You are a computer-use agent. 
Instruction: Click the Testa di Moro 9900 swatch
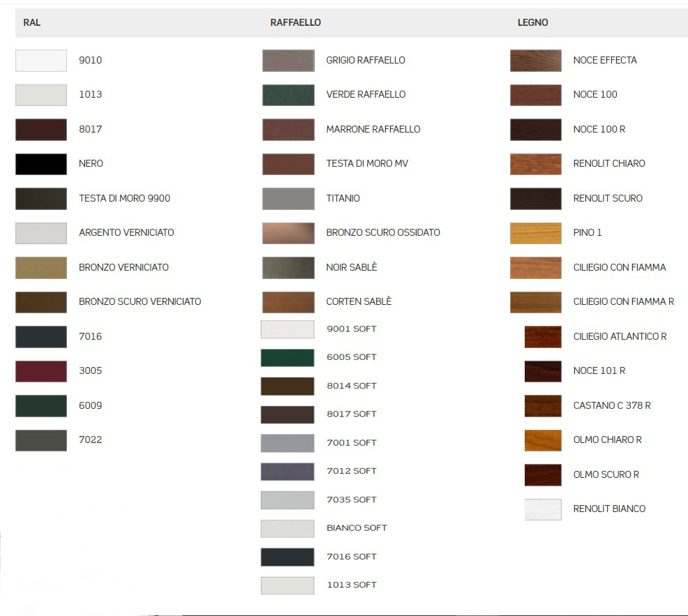(x=41, y=199)
